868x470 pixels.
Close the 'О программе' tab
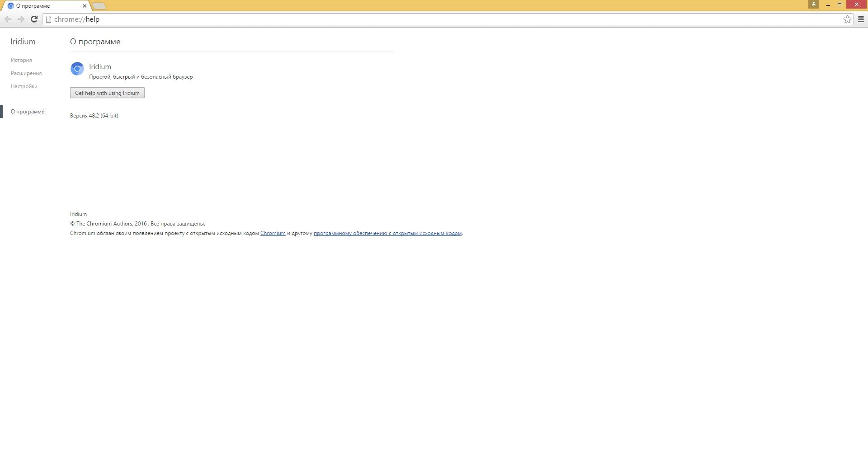[84, 6]
